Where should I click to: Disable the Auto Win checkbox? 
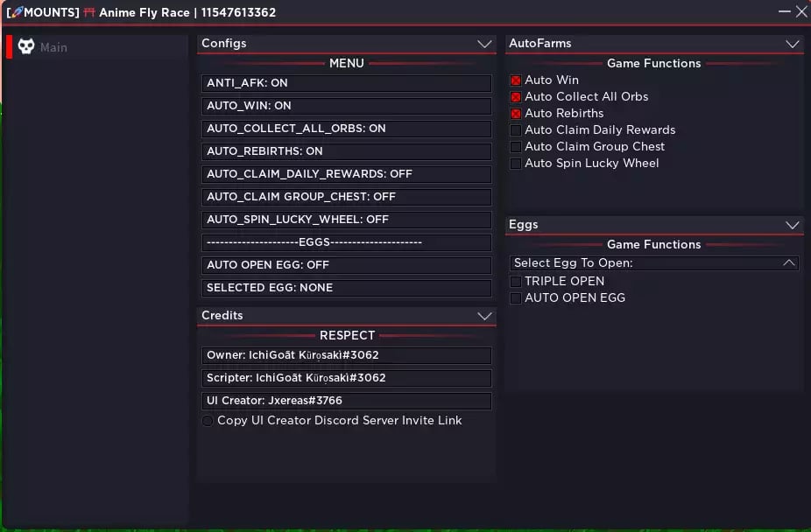516,80
